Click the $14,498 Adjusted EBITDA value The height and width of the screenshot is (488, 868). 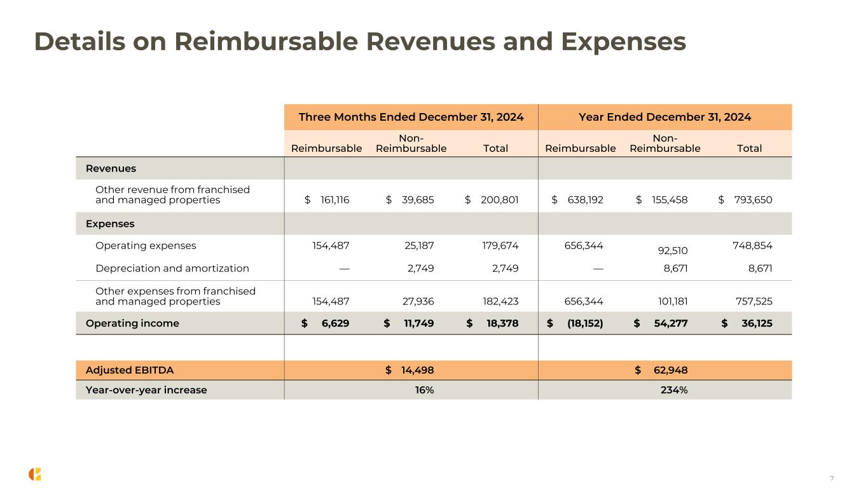pos(410,370)
